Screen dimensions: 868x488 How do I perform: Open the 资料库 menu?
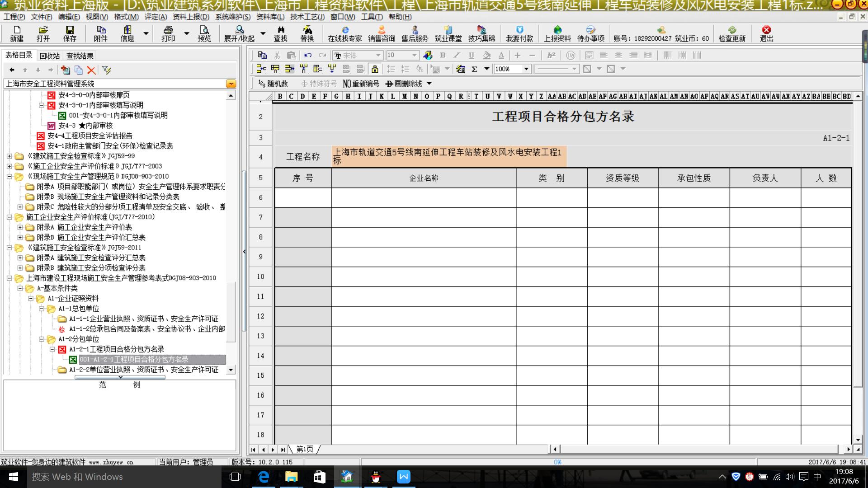click(x=270, y=17)
